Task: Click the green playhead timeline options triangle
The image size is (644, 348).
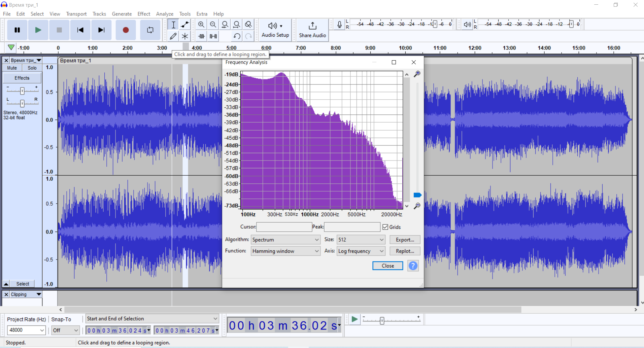Action: pos(11,47)
